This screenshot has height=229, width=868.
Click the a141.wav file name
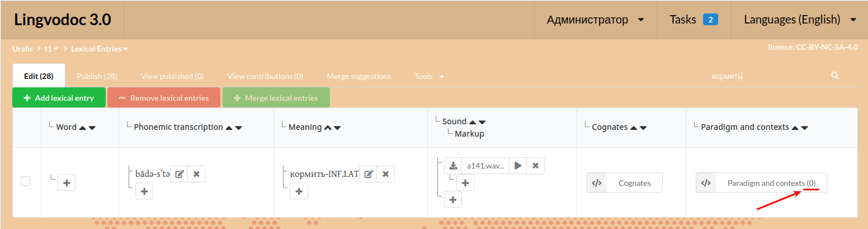click(485, 166)
